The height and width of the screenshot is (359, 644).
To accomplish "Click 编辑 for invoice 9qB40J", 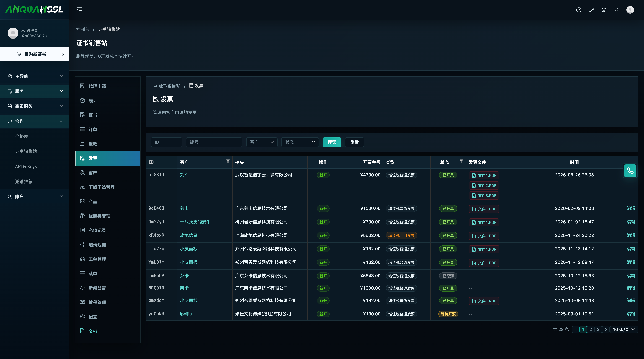I will (631, 208).
